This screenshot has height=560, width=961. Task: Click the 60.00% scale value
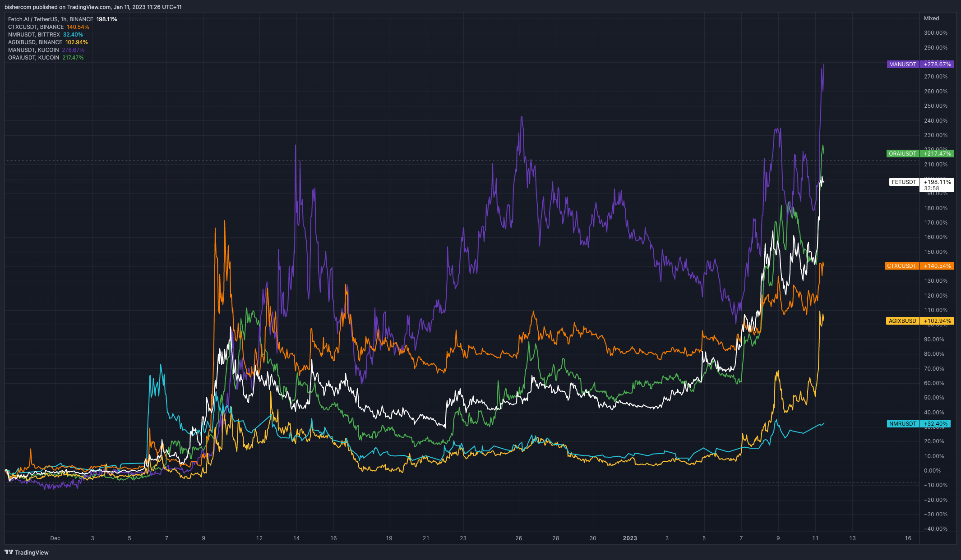click(934, 383)
